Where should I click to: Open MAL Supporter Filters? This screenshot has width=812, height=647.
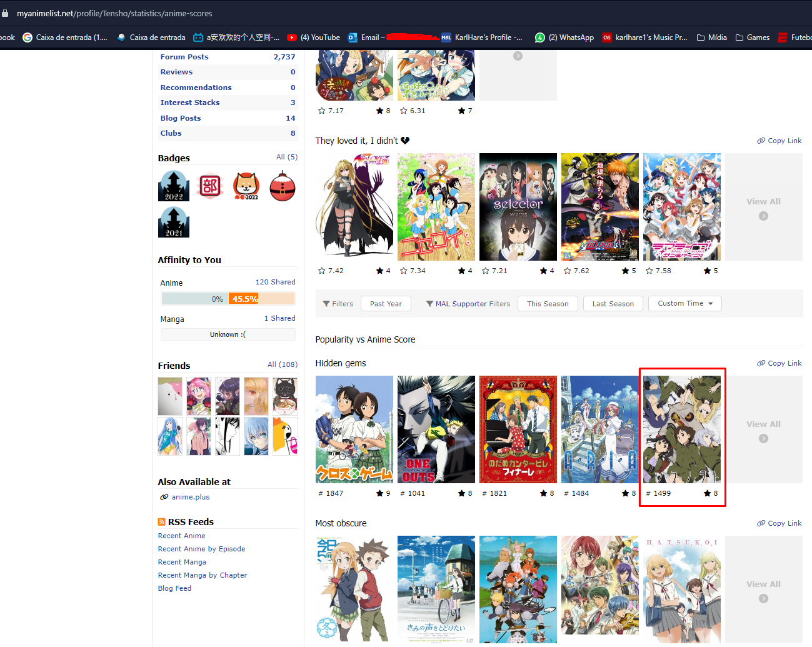point(468,304)
